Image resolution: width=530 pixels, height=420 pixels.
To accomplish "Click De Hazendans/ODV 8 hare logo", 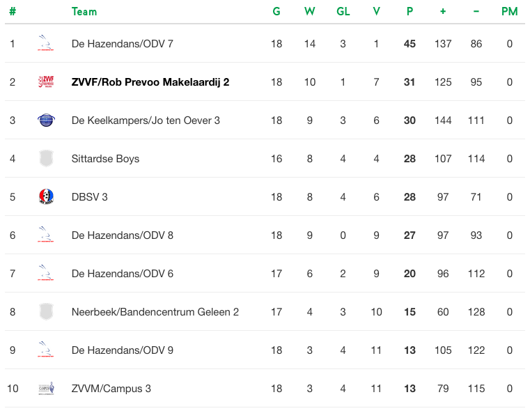I will point(46,235).
